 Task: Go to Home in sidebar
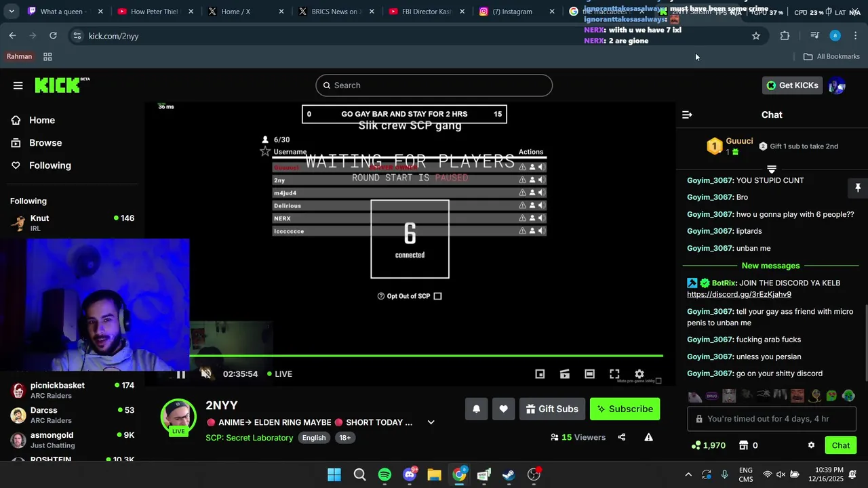42,120
